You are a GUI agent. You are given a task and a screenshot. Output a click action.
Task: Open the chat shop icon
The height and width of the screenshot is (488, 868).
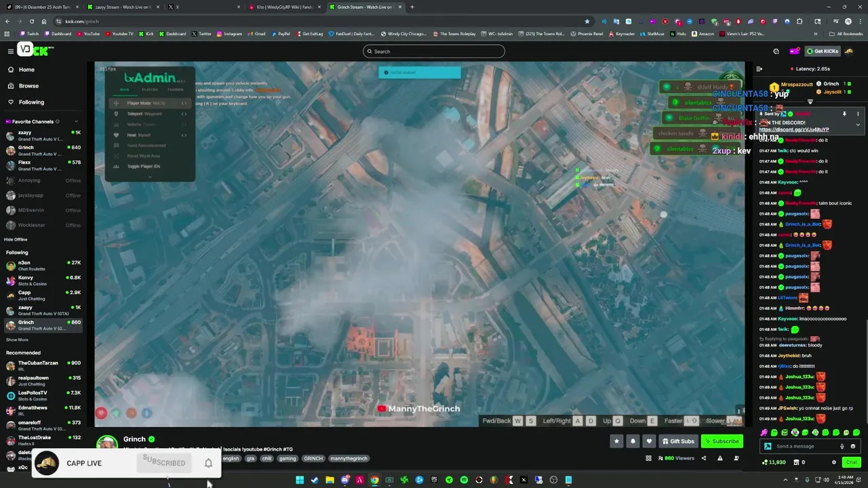point(797,462)
